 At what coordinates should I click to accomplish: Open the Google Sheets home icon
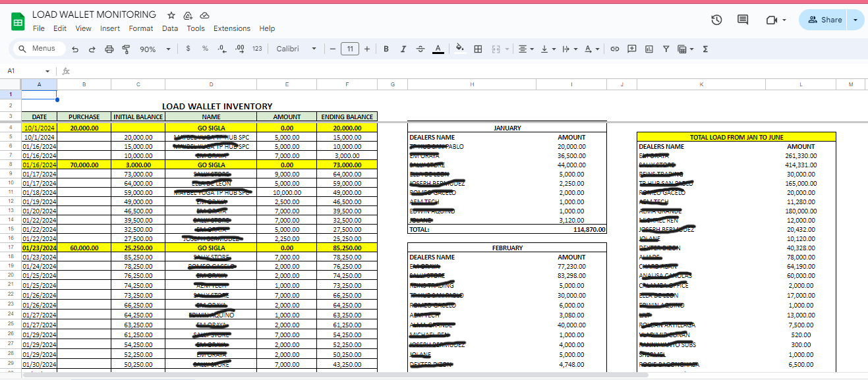[18, 21]
